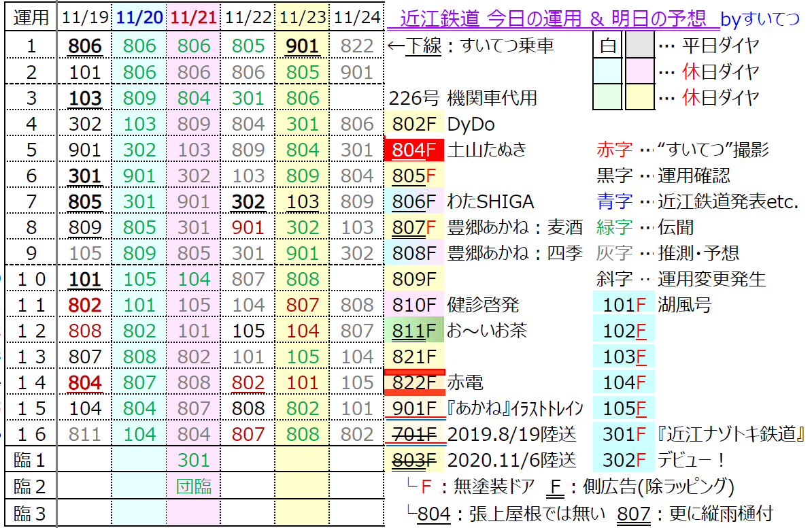
Task: Click black 105 in row 12 under 11/22
Action: (x=248, y=331)
